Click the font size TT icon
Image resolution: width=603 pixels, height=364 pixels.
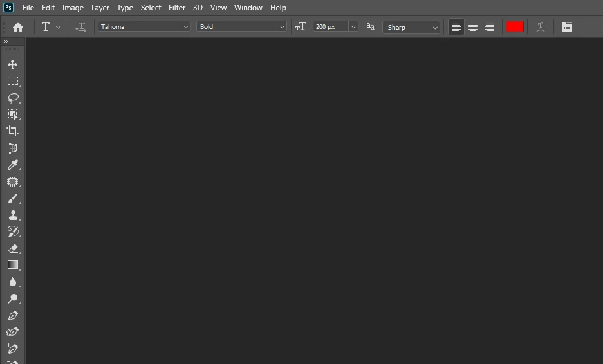click(x=301, y=26)
